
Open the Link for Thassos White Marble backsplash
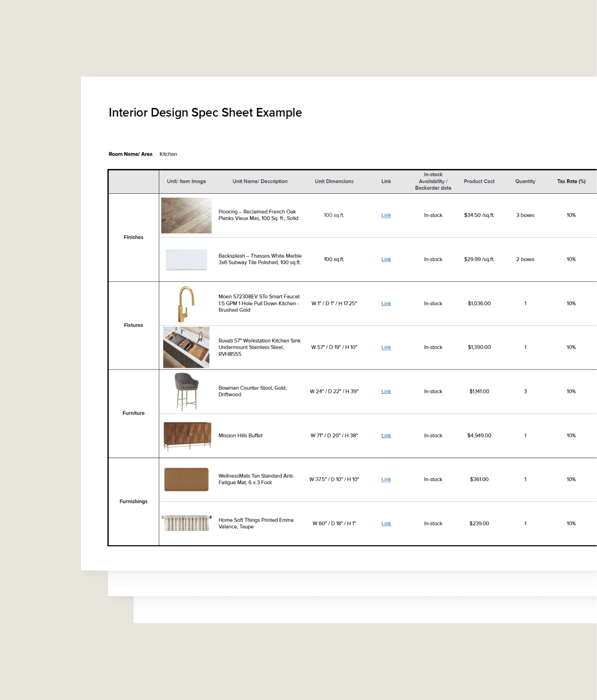point(386,259)
